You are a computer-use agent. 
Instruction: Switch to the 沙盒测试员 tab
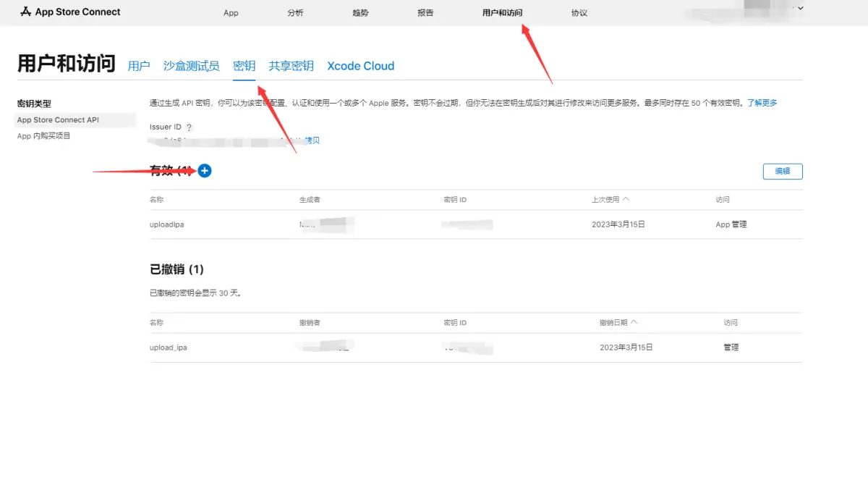click(191, 66)
